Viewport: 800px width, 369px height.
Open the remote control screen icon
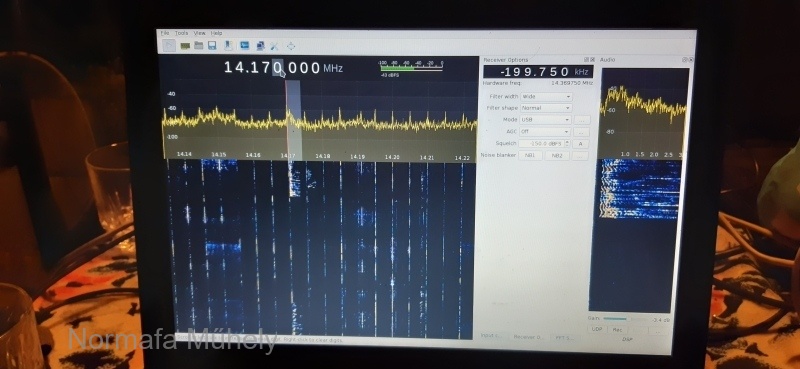(245, 45)
